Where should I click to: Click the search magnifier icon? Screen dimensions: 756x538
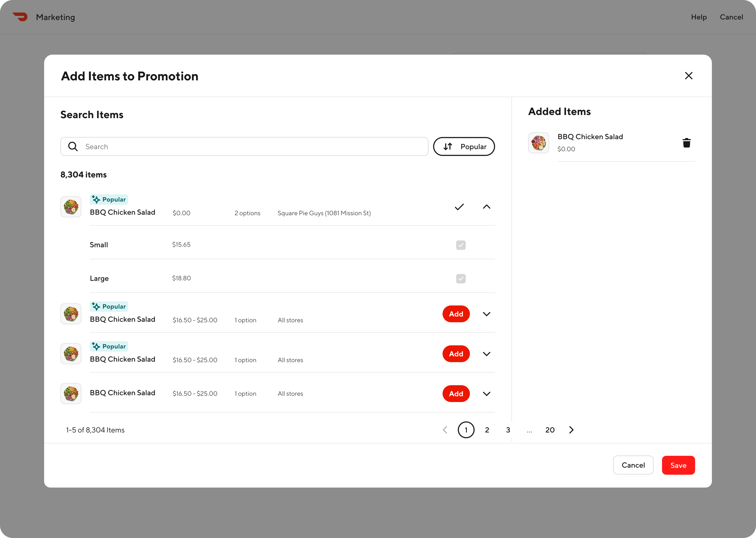73,146
